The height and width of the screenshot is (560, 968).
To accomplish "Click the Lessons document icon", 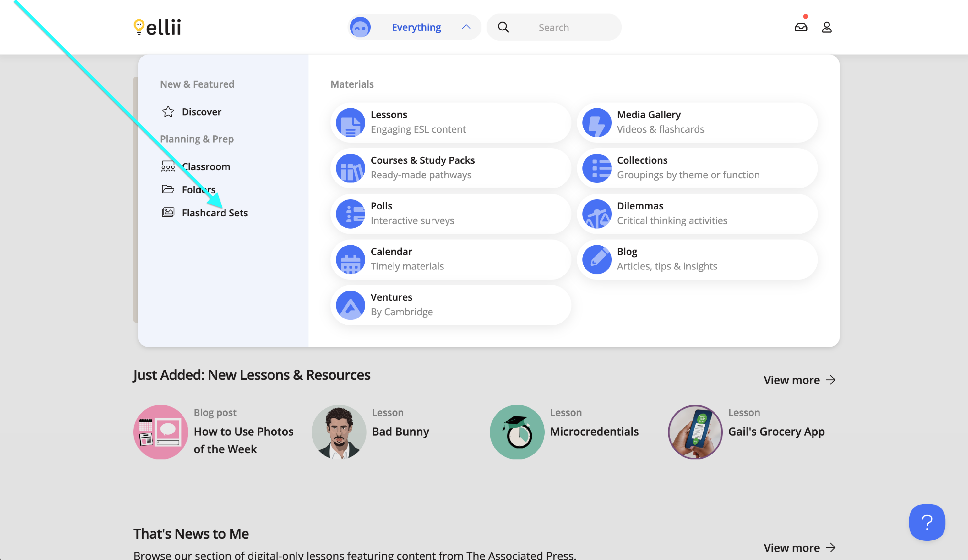I will 350,123.
